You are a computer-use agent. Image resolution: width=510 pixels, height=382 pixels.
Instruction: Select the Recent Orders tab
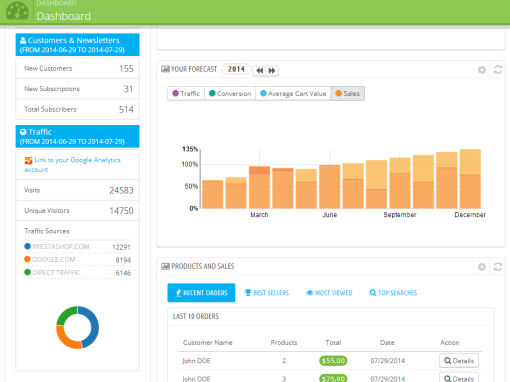pos(201,293)
